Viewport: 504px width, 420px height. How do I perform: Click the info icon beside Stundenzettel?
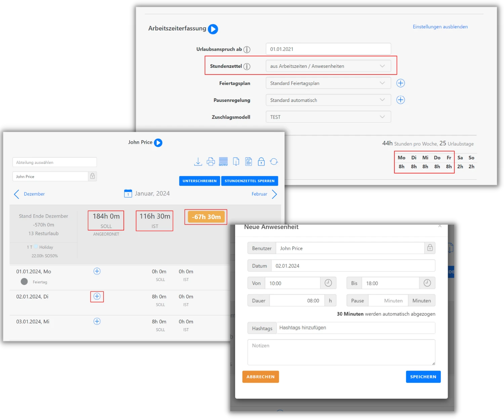point(247,66)
